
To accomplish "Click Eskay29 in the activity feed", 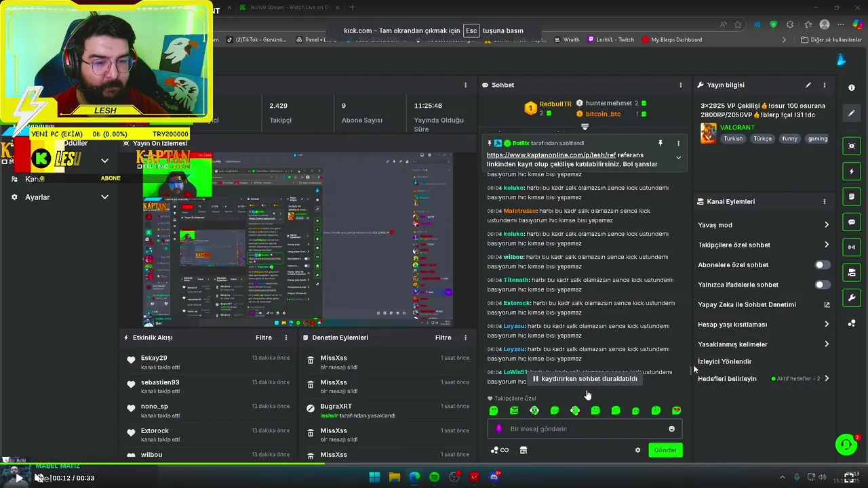I will pyautogui.click(x=154, y=358).
